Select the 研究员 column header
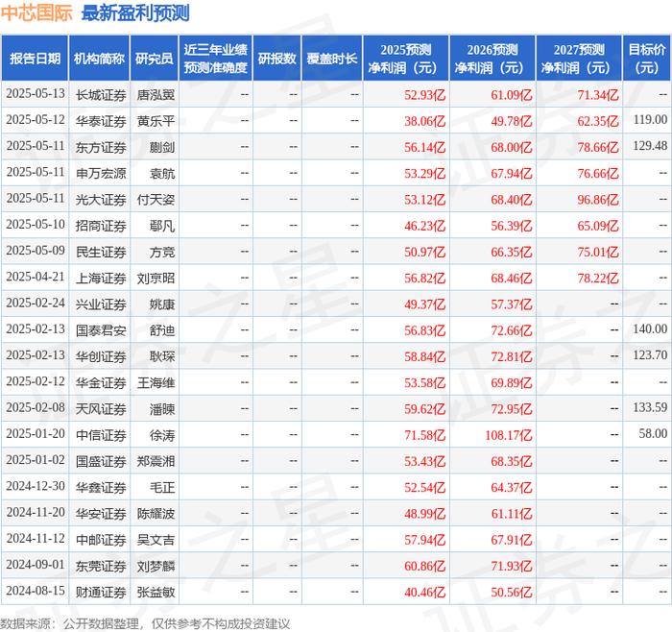The width and height of the screenshot is (672, 632). tap(155, 59)
